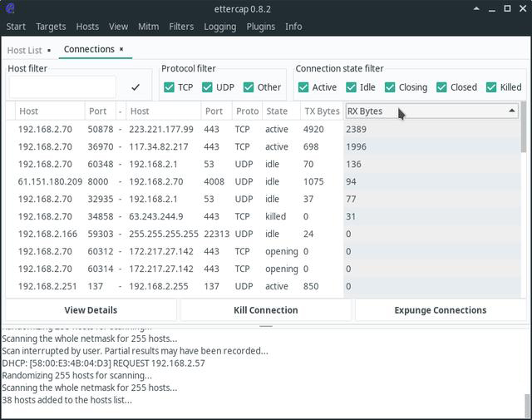
Task: Sort by the Proto column header
Action: tap(247, 111)
